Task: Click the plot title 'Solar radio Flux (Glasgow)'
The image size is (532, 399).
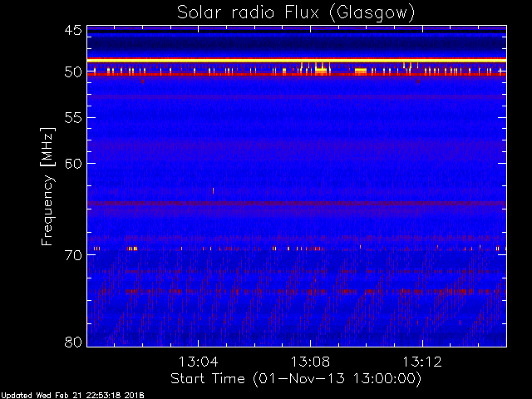Action: tap(296, 13)
